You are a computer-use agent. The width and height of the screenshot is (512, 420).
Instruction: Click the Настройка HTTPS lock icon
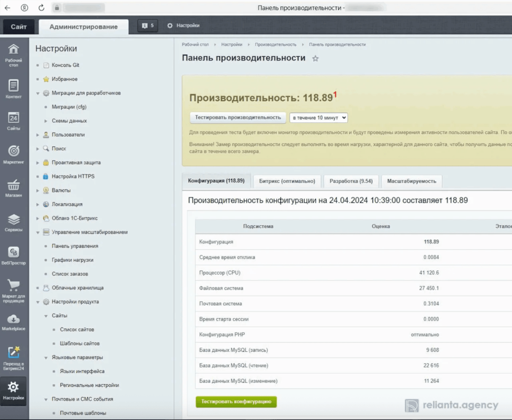[x=46, y=176]
